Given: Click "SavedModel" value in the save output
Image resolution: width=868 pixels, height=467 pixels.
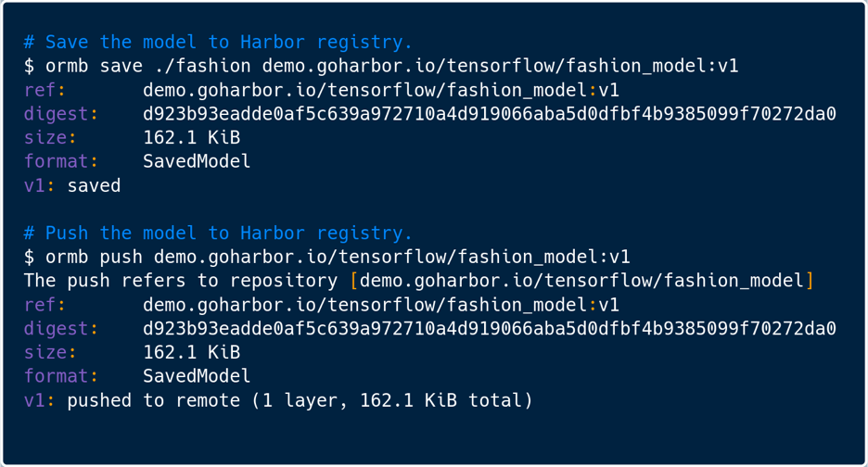Looking at the screenshot, I should tap(197, 161).
